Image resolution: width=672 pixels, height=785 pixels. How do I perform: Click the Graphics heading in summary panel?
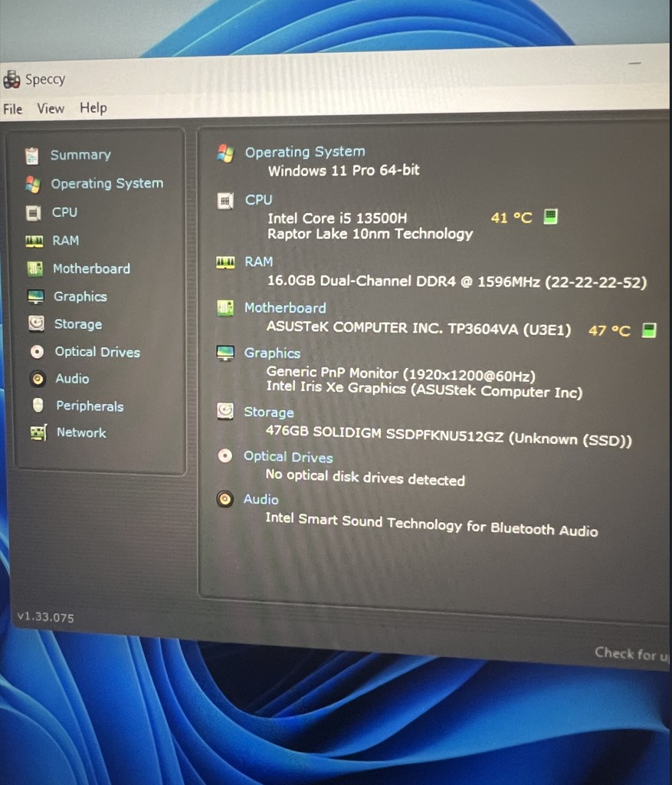[272, 353]
